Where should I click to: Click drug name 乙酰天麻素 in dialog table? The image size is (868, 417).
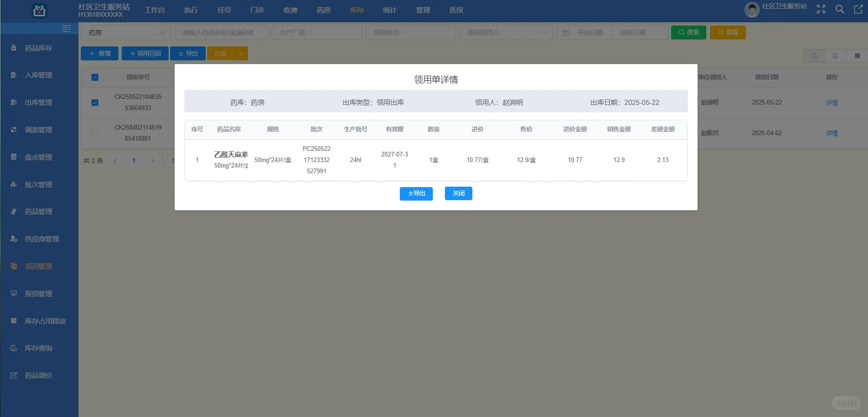(x=231, y=154)
